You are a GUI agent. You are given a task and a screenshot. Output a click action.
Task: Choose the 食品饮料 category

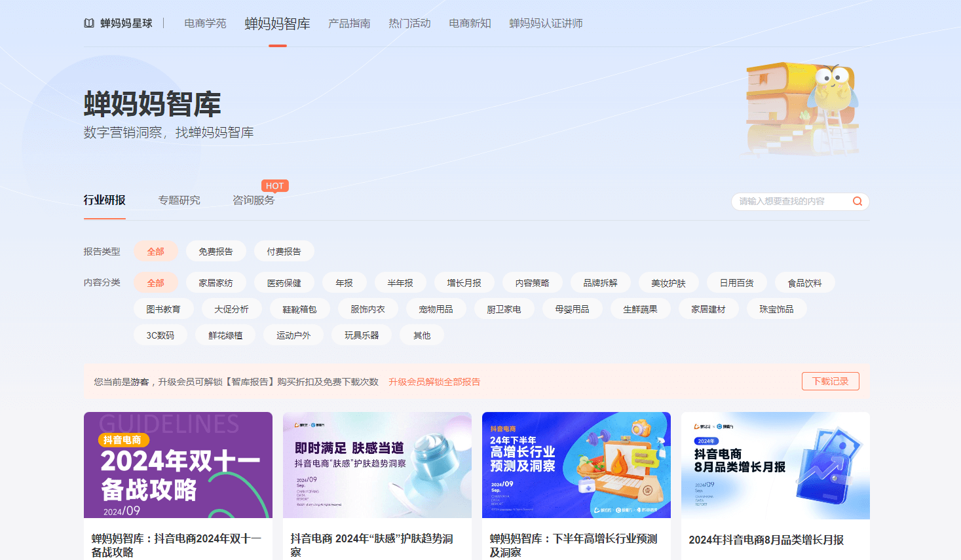pos(805,283)
